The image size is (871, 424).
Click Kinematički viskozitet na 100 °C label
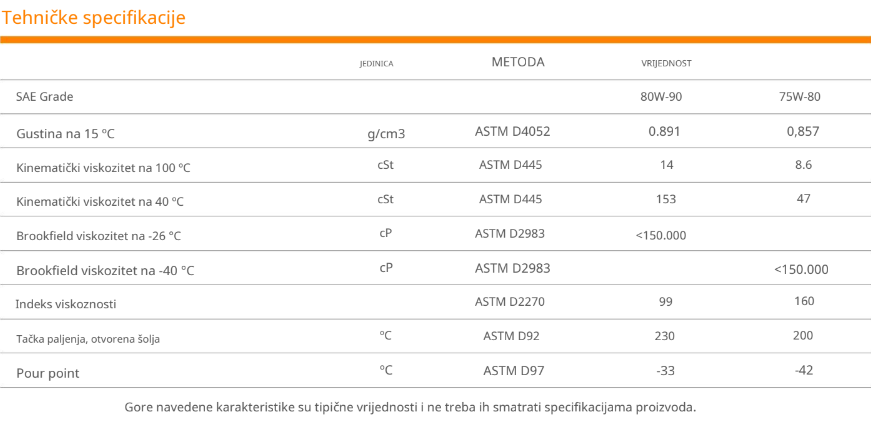[103, 167]
